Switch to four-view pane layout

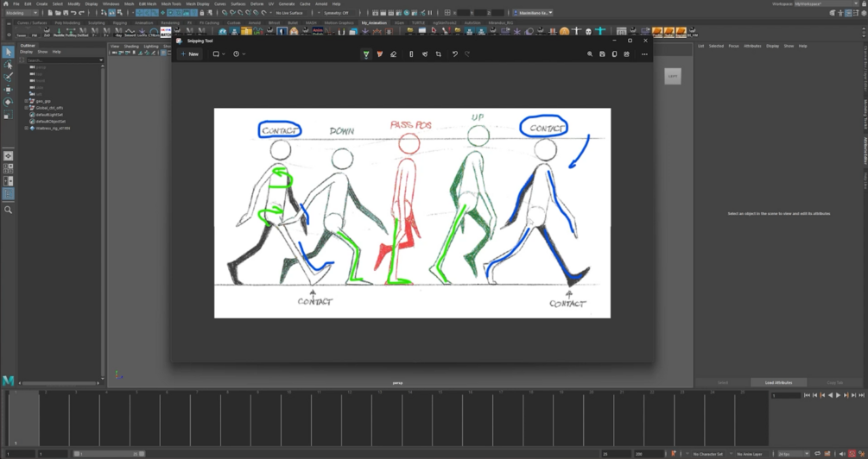(8, 168)
